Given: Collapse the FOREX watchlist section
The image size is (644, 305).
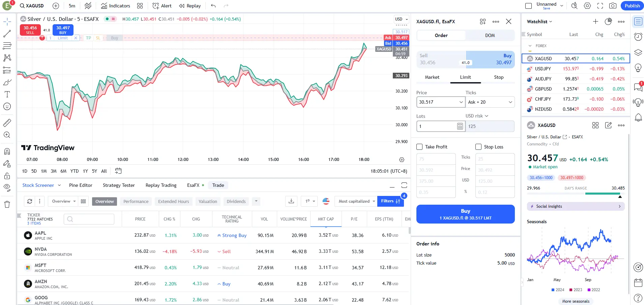Looking at the screenshot, I should (530, 46).
